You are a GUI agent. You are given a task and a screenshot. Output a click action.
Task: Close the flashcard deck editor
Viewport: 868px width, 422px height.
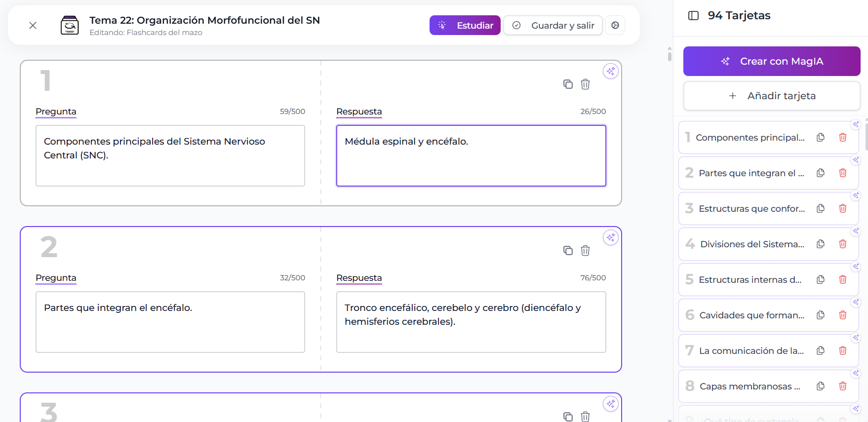[x=33, y=25]
